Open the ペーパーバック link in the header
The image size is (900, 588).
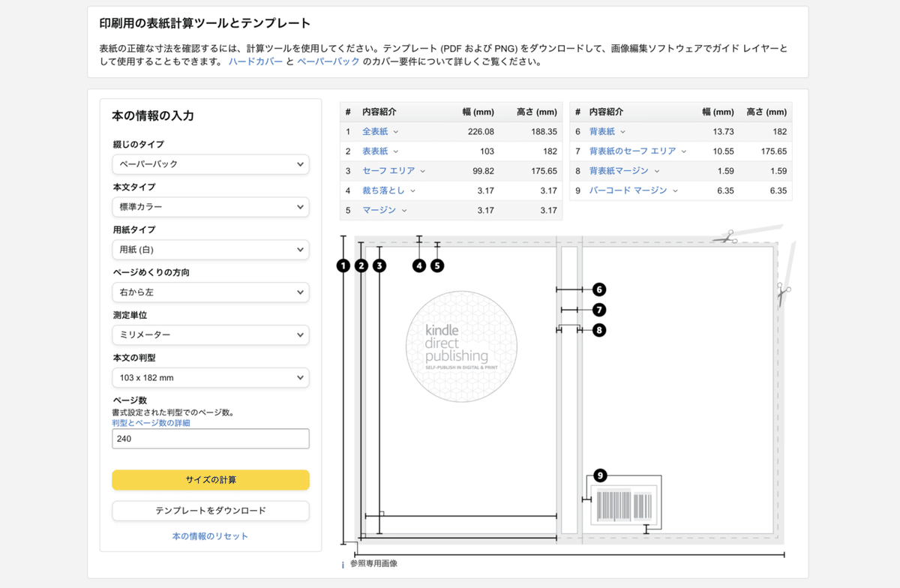point(328,61)
